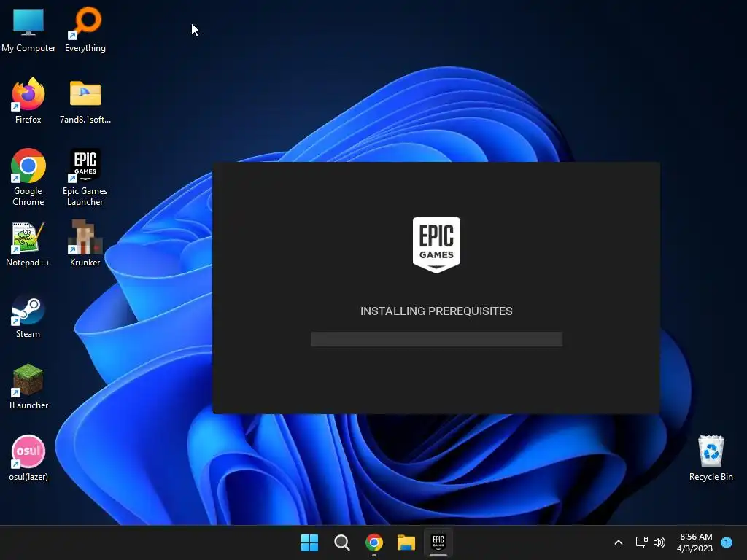Select the Epic Games Launcher desktop shortcut
The height and width of the screenshot is (560, 747).
85,177
